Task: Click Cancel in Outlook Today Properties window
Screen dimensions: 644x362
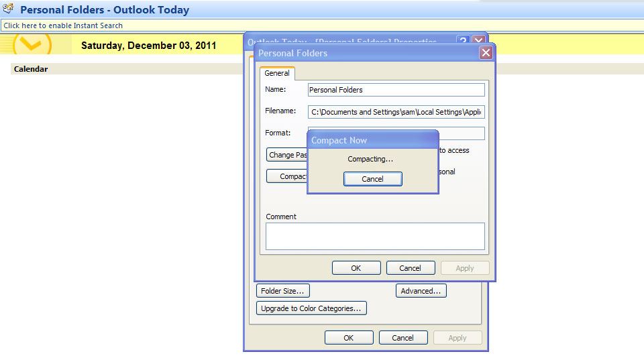Action: click(x=403, y=338)
